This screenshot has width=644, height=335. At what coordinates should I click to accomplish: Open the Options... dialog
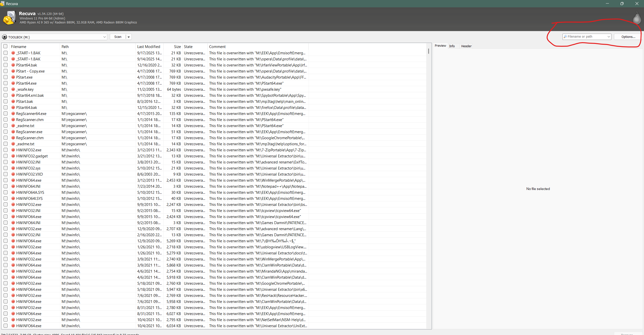pos(628,37)
